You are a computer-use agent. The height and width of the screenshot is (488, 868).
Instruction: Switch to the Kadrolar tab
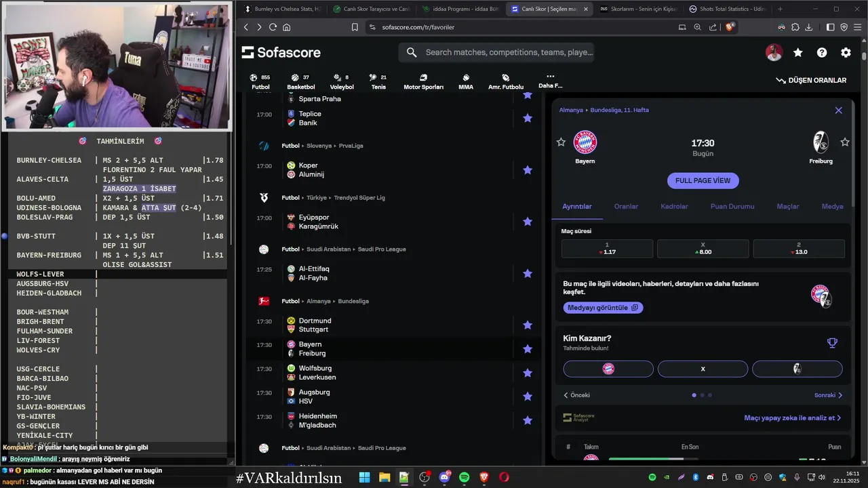(x=674, y=206)
